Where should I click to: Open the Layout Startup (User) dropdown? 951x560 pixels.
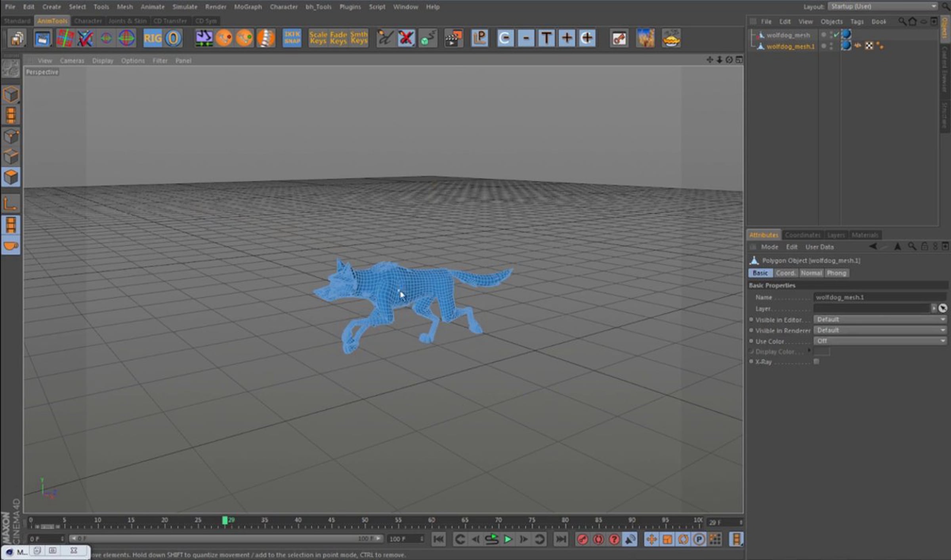click(883, 6)
